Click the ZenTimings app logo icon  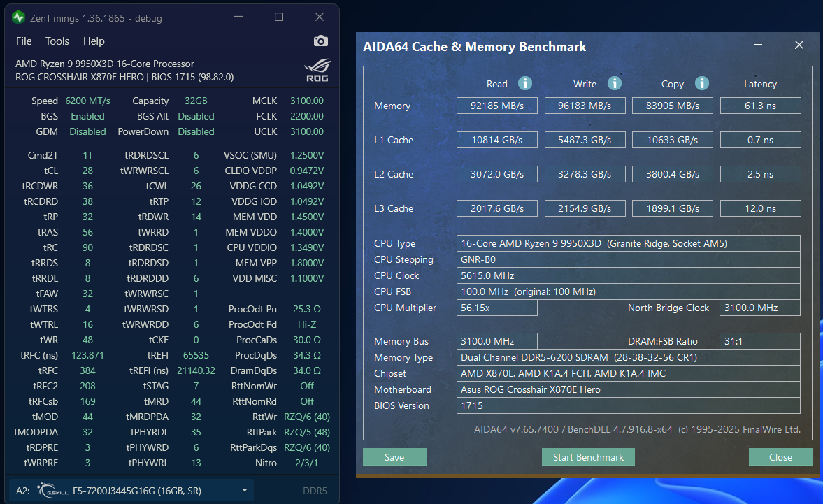click(x=18, y=18)
